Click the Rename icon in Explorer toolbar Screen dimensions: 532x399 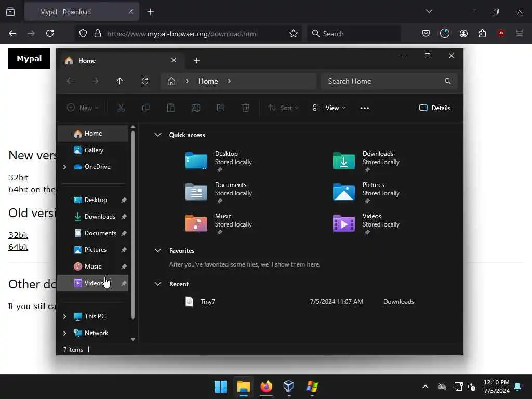click(196, 108)
